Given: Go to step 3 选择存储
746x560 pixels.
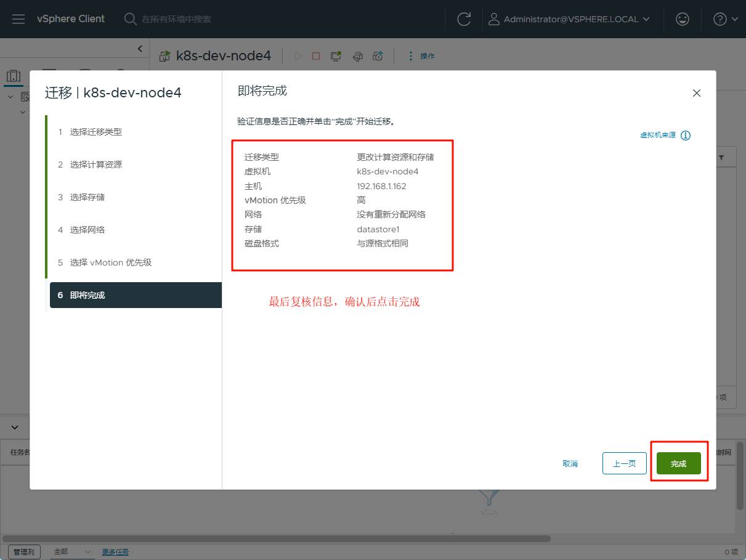Looking at the screenshot, I should (87, 197).
